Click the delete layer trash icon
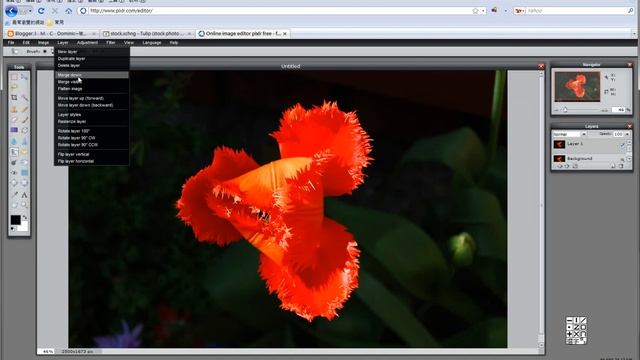Screen dimensions: 640x360 point(621,166)
